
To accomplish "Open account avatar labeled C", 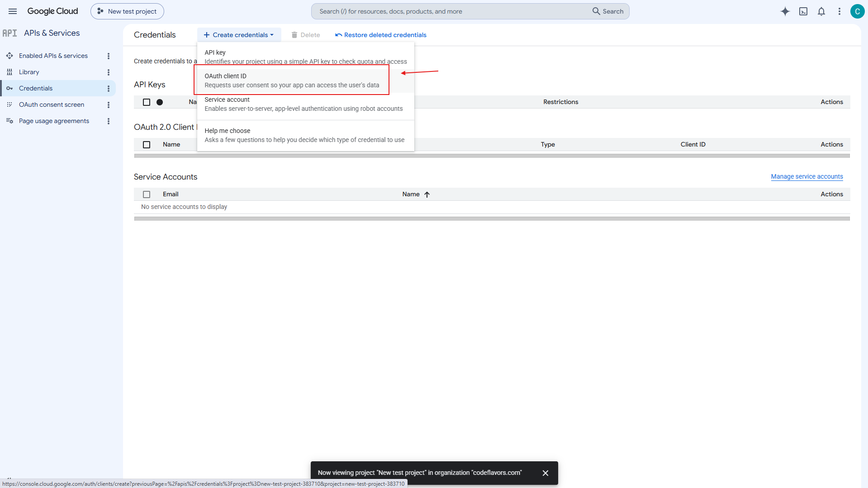I will point(857,11).
